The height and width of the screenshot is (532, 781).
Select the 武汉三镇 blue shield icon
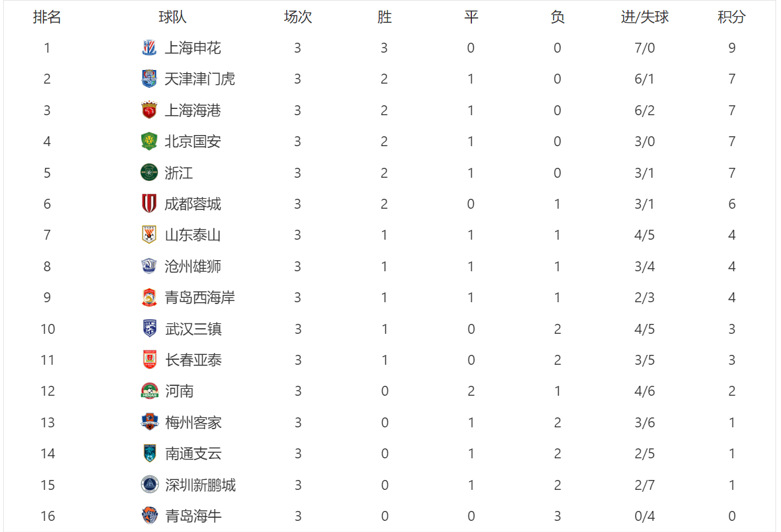(x=149, y=328)
